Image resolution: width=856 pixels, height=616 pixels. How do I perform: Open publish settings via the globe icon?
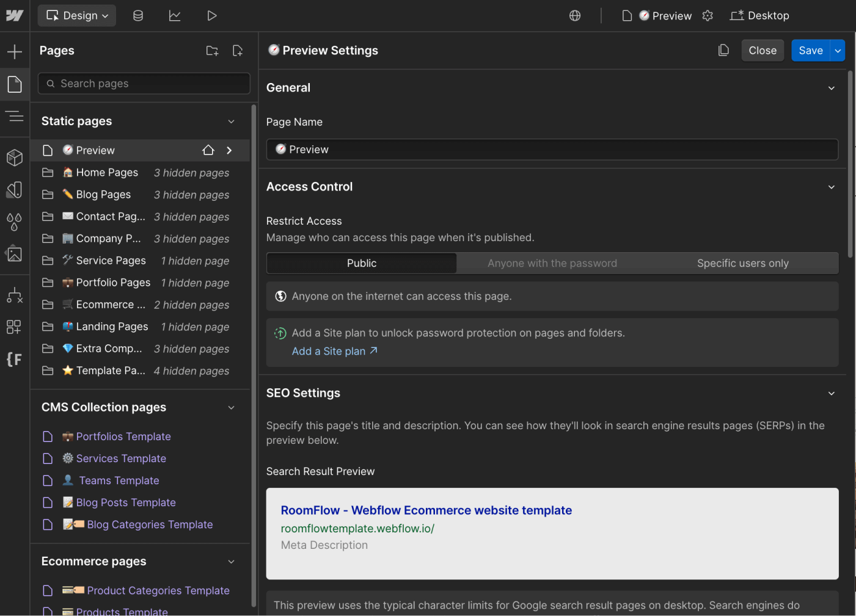point(574,15)
